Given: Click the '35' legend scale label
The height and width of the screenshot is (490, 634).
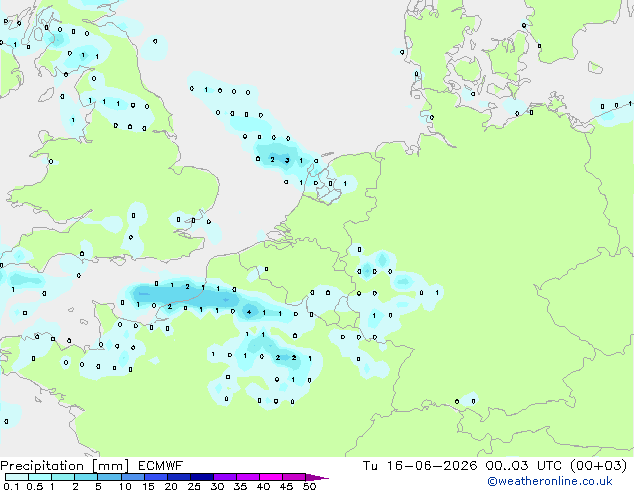Looking at the screenshot, I should 240,486.
